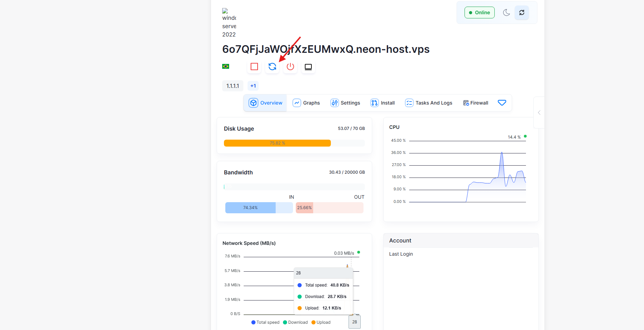Click the orange Disk Usage progress bar

tap(277, 143)
